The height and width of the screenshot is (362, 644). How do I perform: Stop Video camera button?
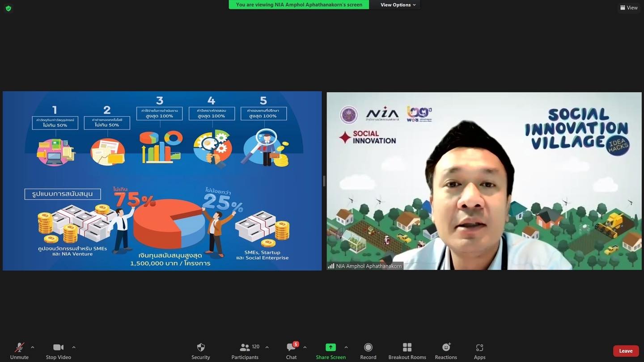58,351
